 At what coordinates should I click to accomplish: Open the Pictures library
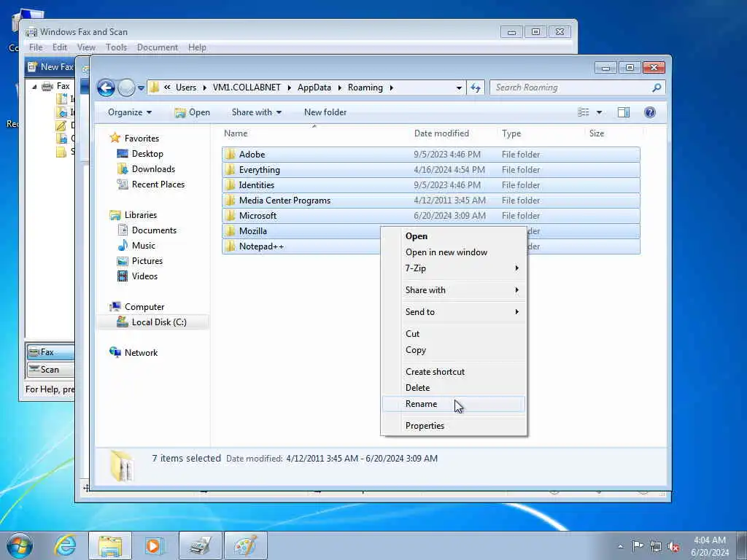pyautogui.click(x=147, y=260)
